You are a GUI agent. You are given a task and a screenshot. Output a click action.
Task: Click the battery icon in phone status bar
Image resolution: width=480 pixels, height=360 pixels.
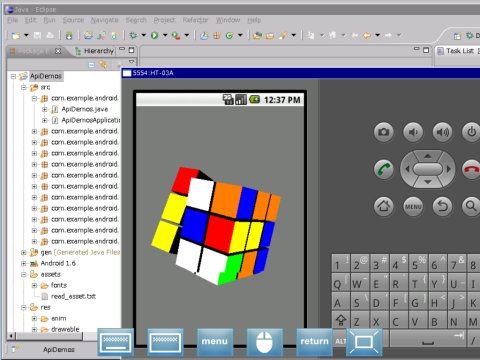click(x=255, y=99)
